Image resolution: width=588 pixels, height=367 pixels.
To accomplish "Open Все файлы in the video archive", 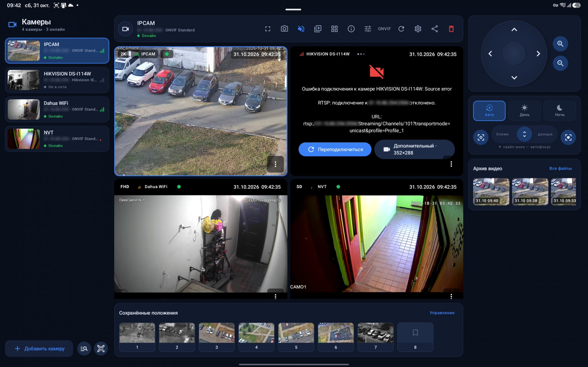I will [x=560, y=169].
